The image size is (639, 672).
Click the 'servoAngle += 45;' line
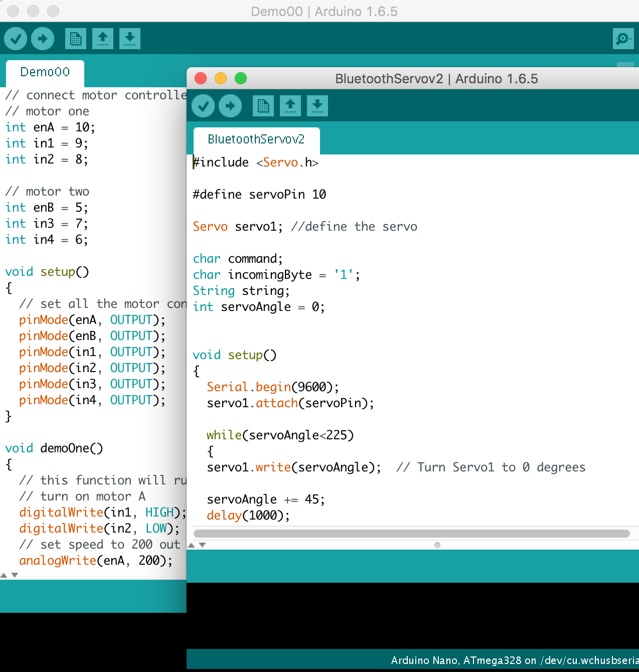[266, 499]
